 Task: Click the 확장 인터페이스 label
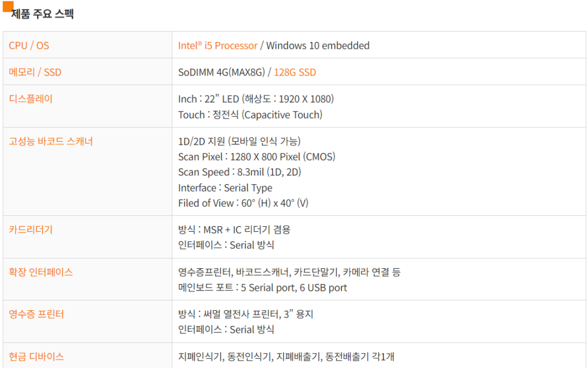click(41, 272)
